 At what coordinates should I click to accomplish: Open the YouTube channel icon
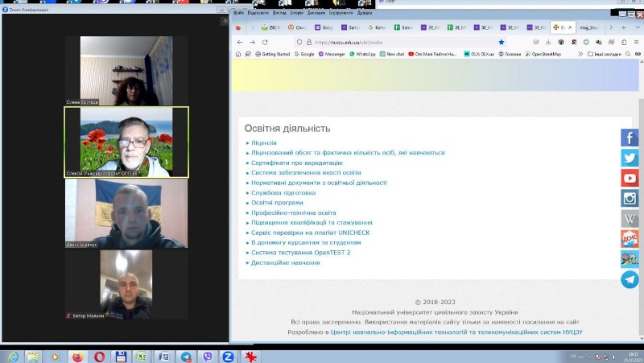pos(630,178)
